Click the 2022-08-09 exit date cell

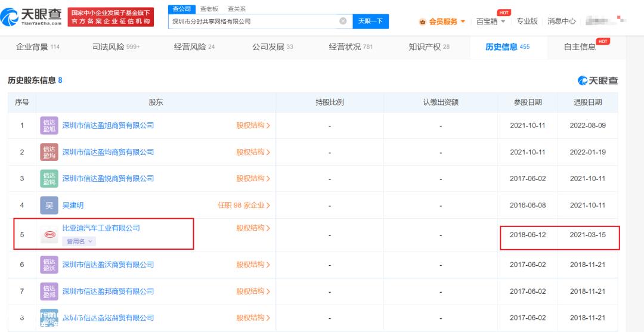click(588, 126)
